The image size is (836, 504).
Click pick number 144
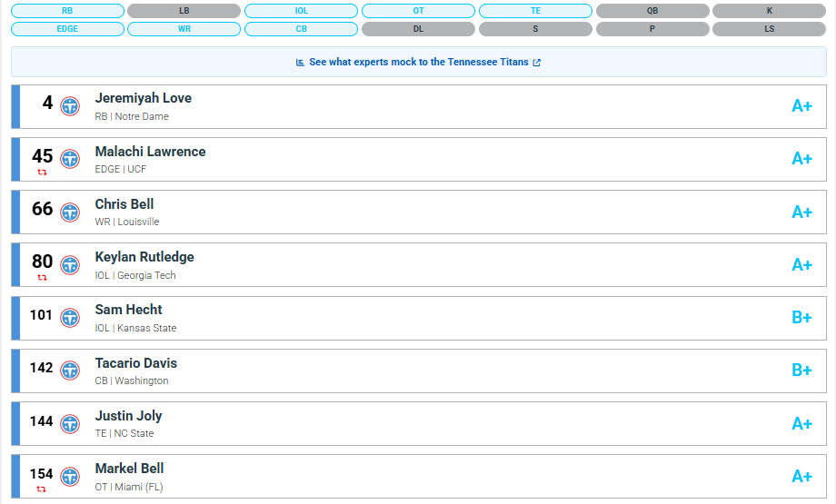point(41,421)
